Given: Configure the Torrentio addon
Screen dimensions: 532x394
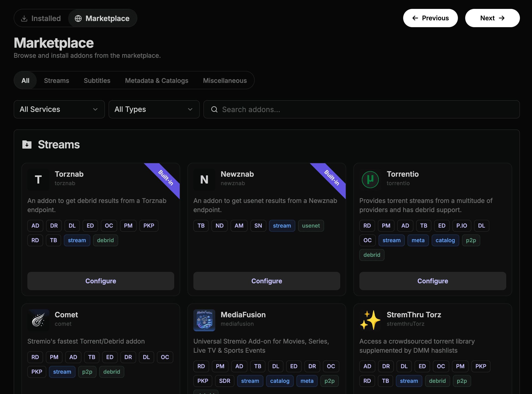Looking at the screenshot, I should [432, 281].
